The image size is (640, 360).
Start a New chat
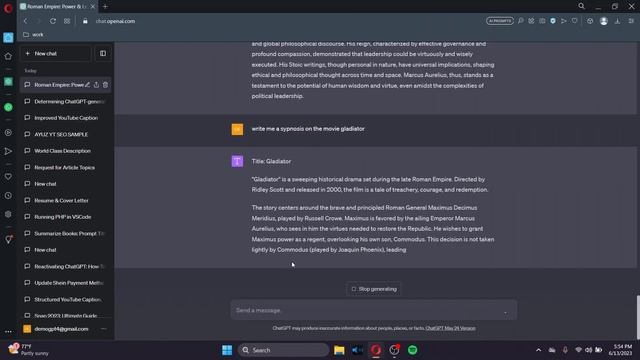coord(56,53)
